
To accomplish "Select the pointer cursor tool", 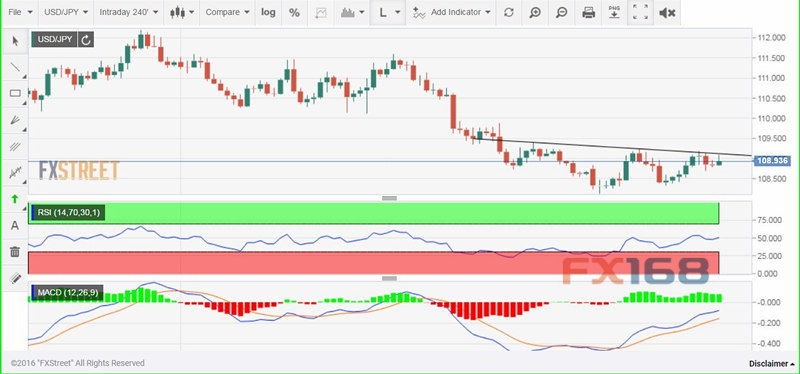I will coord(15,41).
